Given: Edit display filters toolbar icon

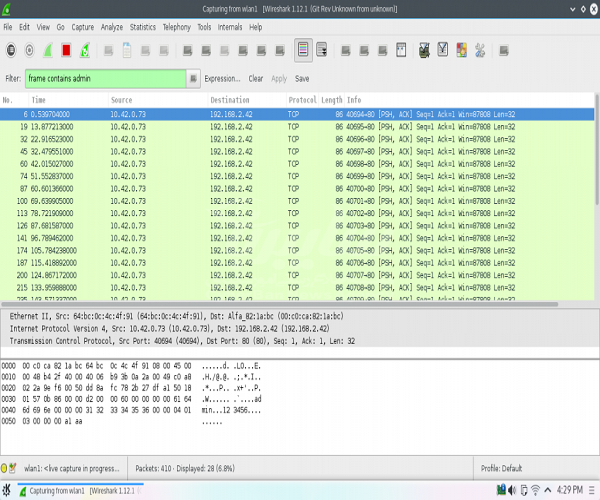Looking at the screenshot, I should (x=443, y=50).
